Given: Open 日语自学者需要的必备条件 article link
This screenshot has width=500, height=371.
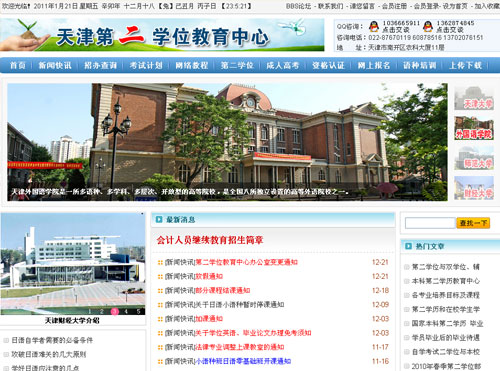Looking at the screenshot, I should (x=52, y=340).
